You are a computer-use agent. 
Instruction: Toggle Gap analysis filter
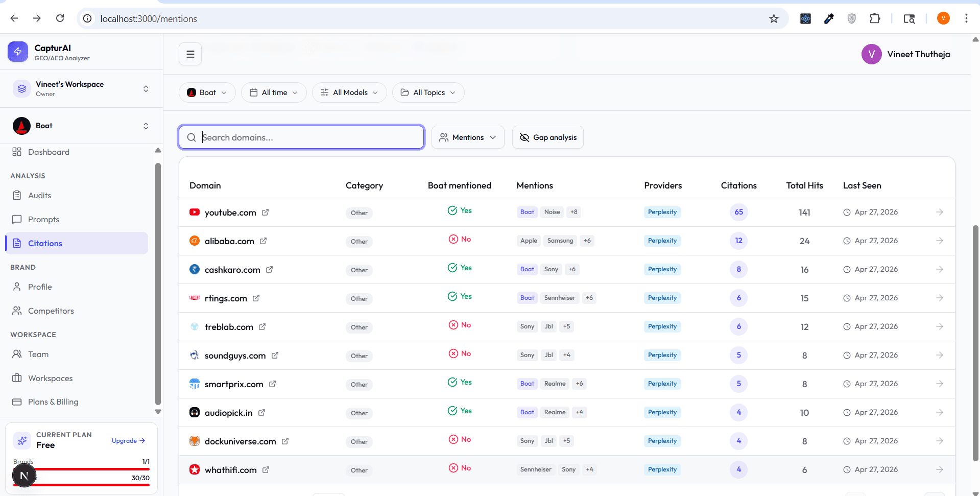pyautogui.click(x=548, y=137)
